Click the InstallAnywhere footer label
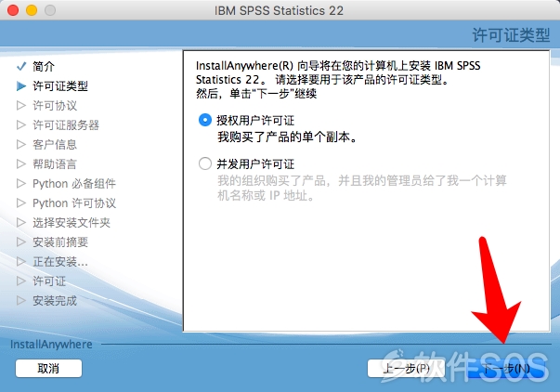Viewport: 560px width, 392px height. [x=51, y=345]
